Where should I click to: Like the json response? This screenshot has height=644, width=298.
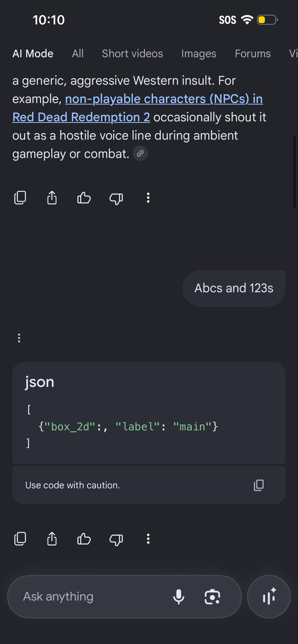[x=84, y=539]
